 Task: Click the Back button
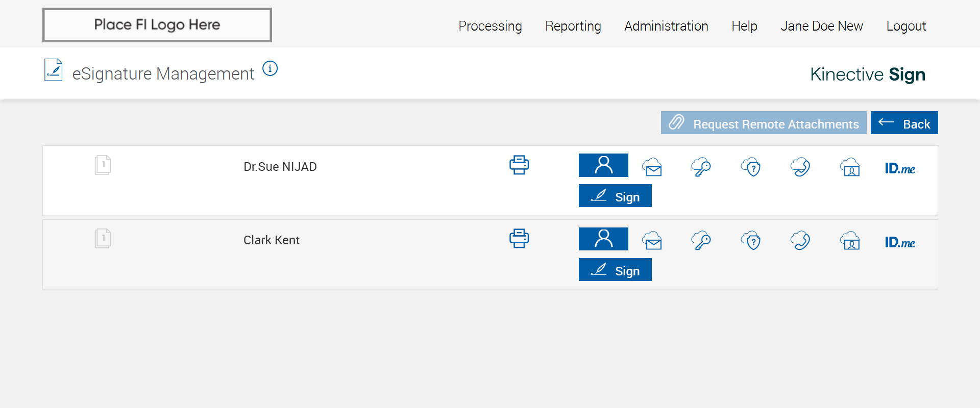coord(904,123)
